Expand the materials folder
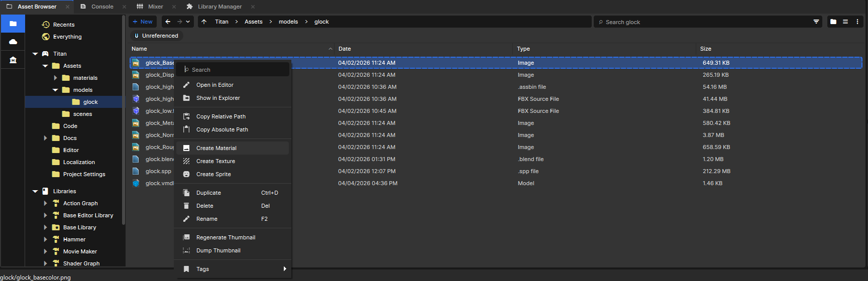Viewport: 868px width, 281px height. (55, 78)
